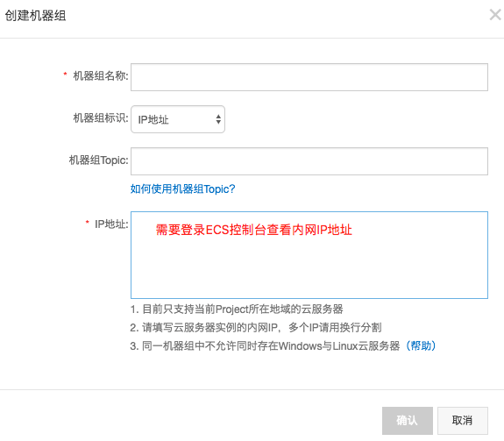Click note 2 about 内网IP换行分割

coord(256,328)
